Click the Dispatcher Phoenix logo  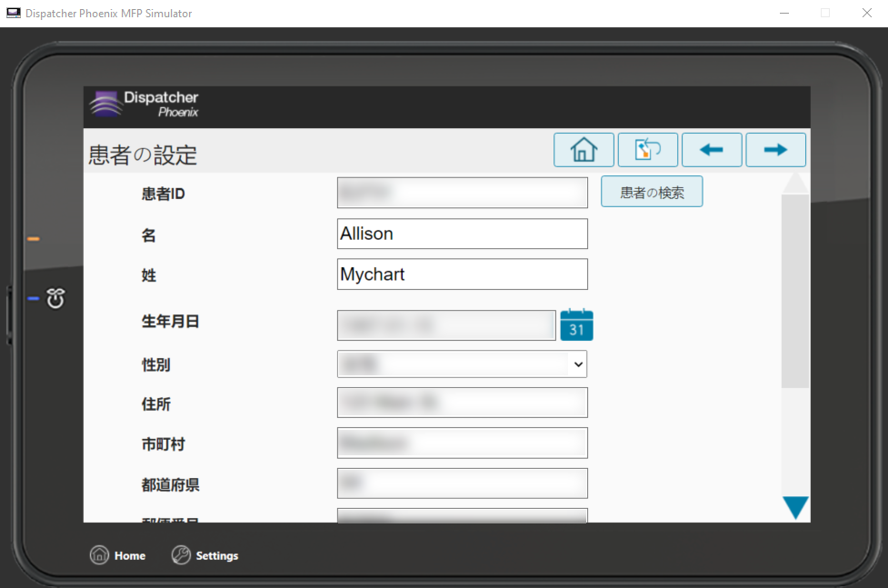(145, 105)
